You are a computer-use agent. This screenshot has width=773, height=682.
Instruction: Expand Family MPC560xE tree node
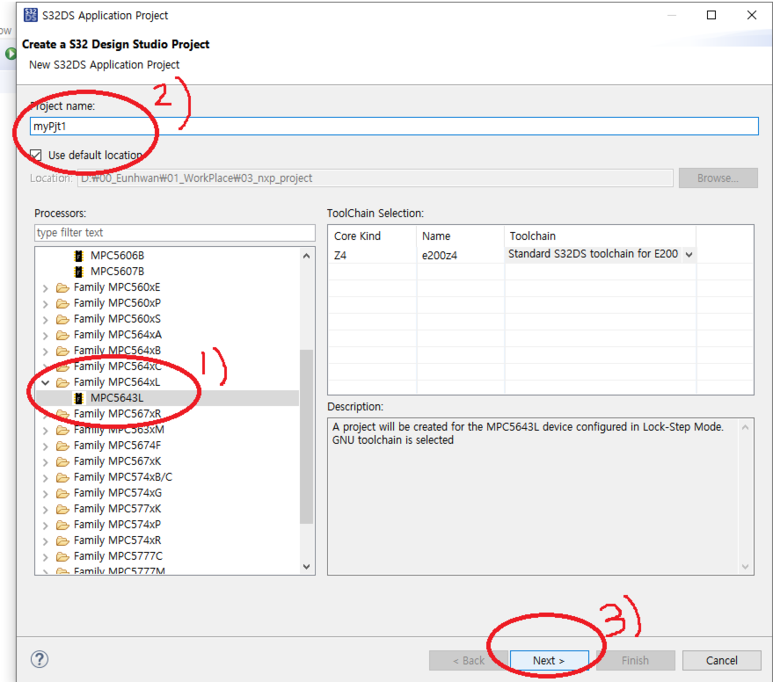(x=45, y=288)
